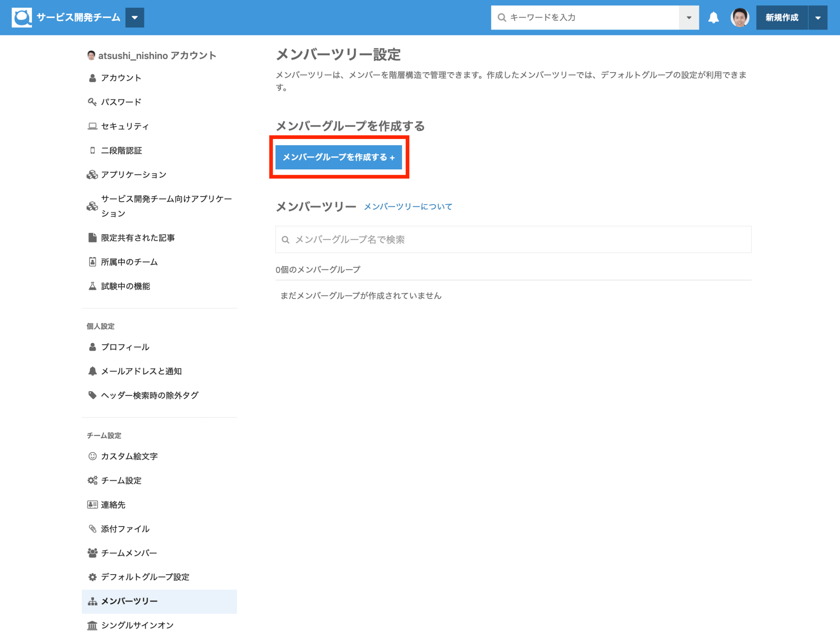Click the bank icon for シングルサインオン
The image size is (840, 641).
[92, 625]
